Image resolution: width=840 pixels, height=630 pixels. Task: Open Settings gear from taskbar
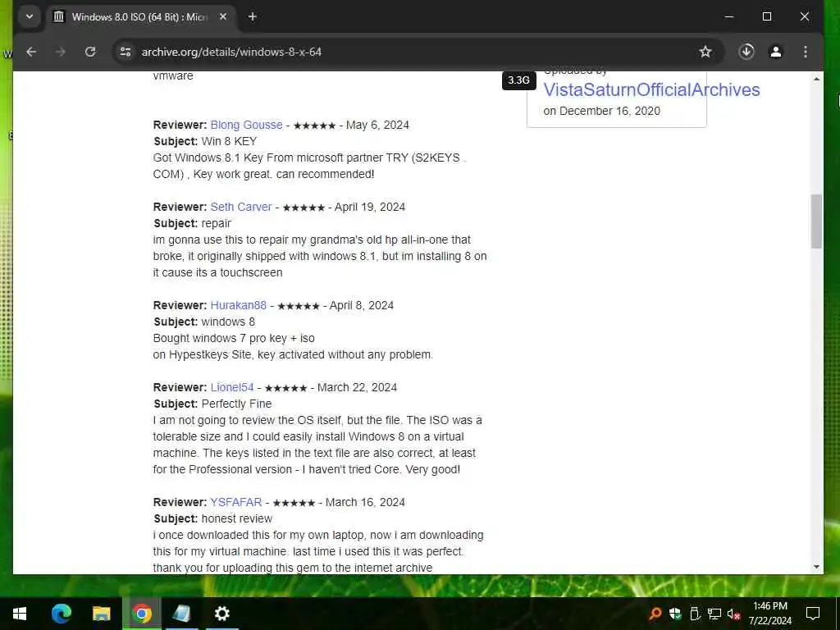point(221,614)
